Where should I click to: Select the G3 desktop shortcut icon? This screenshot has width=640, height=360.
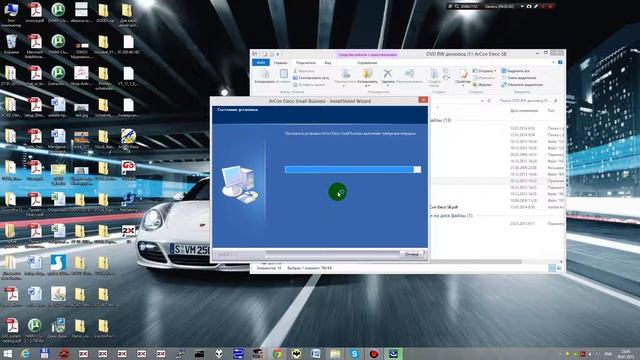point(128,170)
